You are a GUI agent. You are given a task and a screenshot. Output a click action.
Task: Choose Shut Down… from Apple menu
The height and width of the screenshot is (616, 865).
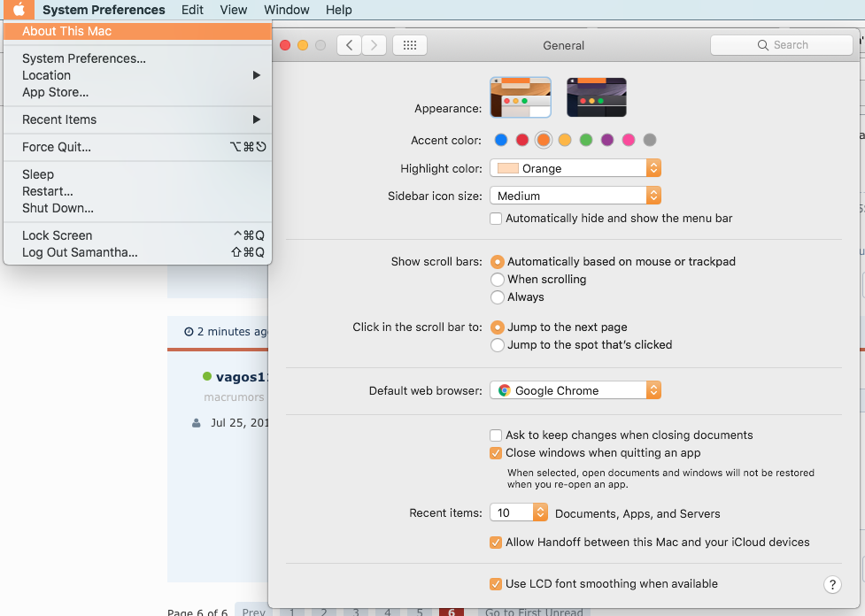[137, 209]
